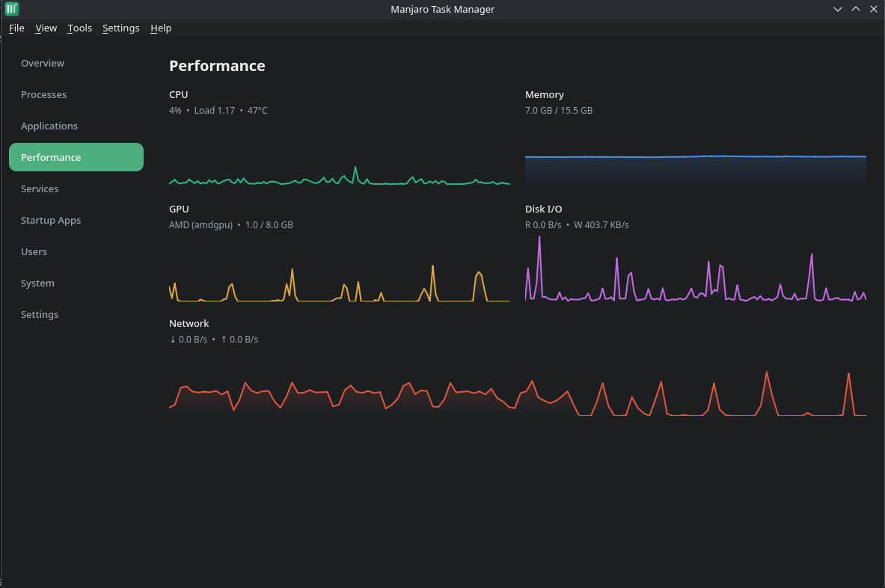The height and width of the screenshot is (588, 885).
Task: Select the Disk I/O section heading
Action: pyautogui.click(x=544, y=209)
